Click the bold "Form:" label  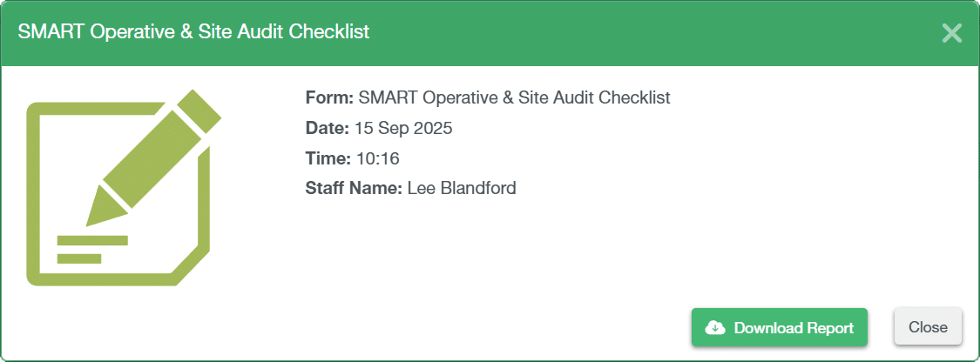(330, 98)
